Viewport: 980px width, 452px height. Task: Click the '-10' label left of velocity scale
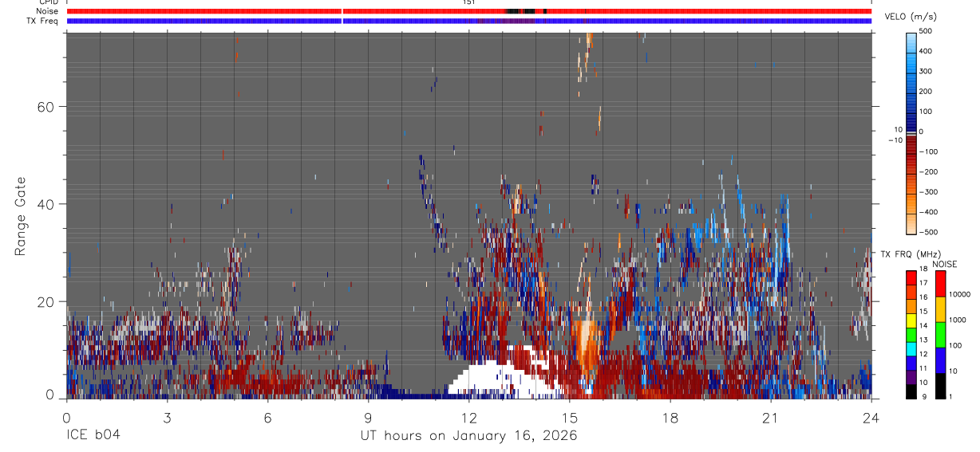click(895, 140)
